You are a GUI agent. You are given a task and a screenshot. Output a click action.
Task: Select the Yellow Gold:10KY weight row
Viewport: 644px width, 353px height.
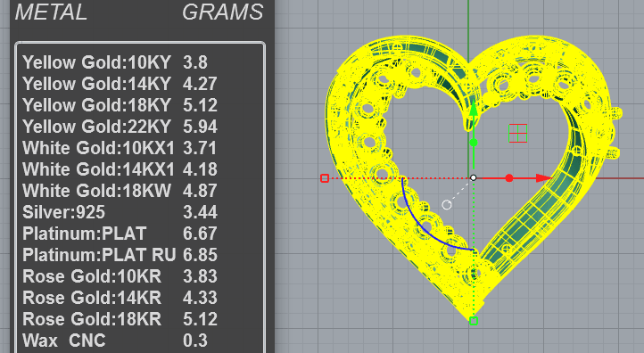pyautogui.click(x=115, y=62)
